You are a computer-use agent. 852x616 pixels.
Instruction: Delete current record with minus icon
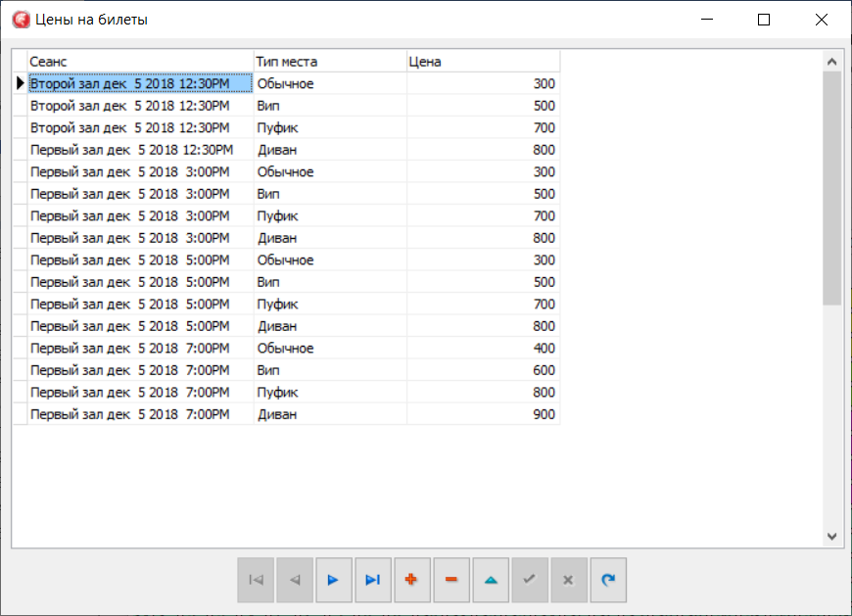tap(451, 580)
